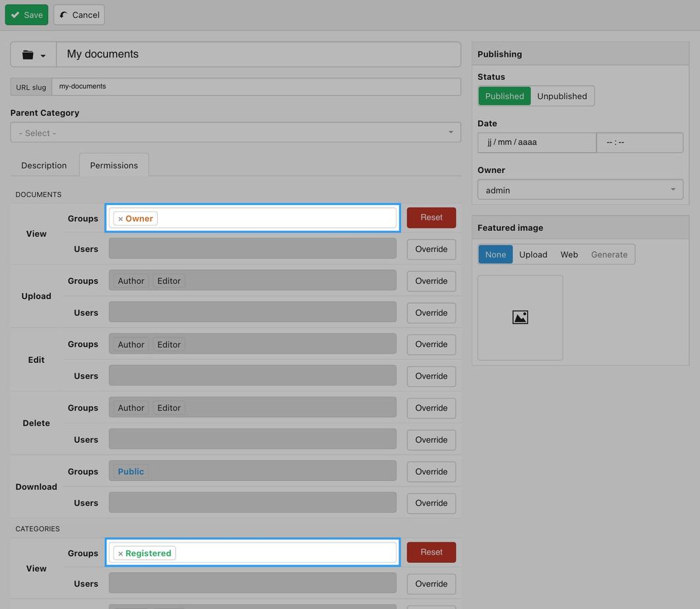
Task: Switch to the Description tab
Action: click(x=44, y=166)
